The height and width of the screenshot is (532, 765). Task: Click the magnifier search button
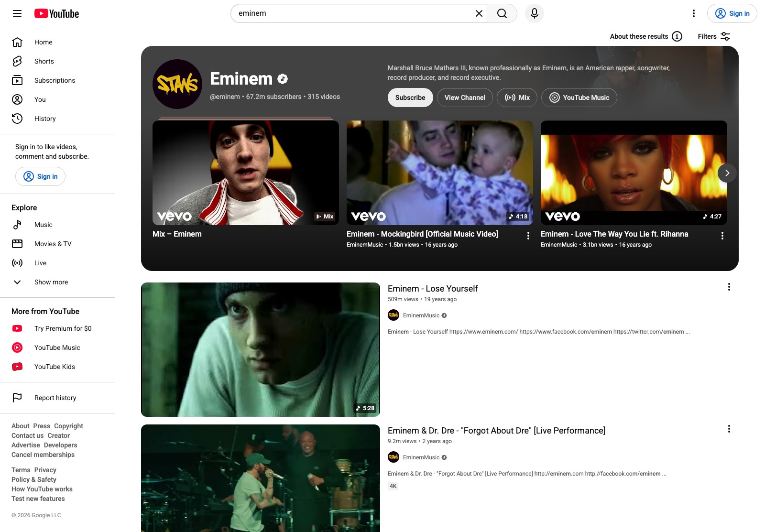tap(502, 13)
